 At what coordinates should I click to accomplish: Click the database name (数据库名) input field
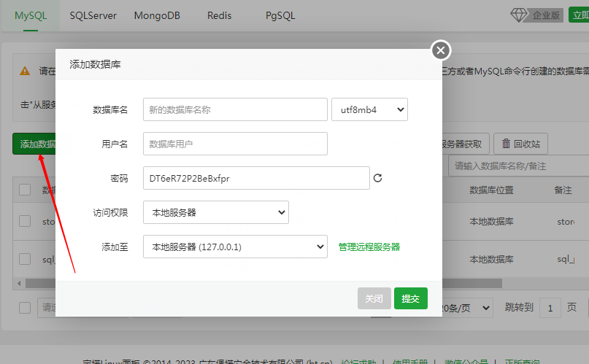tap(235, 109)
